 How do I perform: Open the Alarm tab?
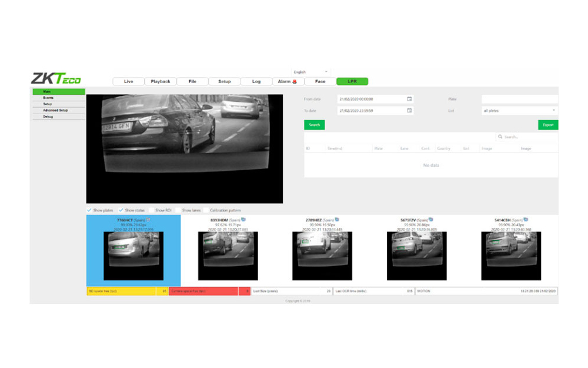[288, 81]
